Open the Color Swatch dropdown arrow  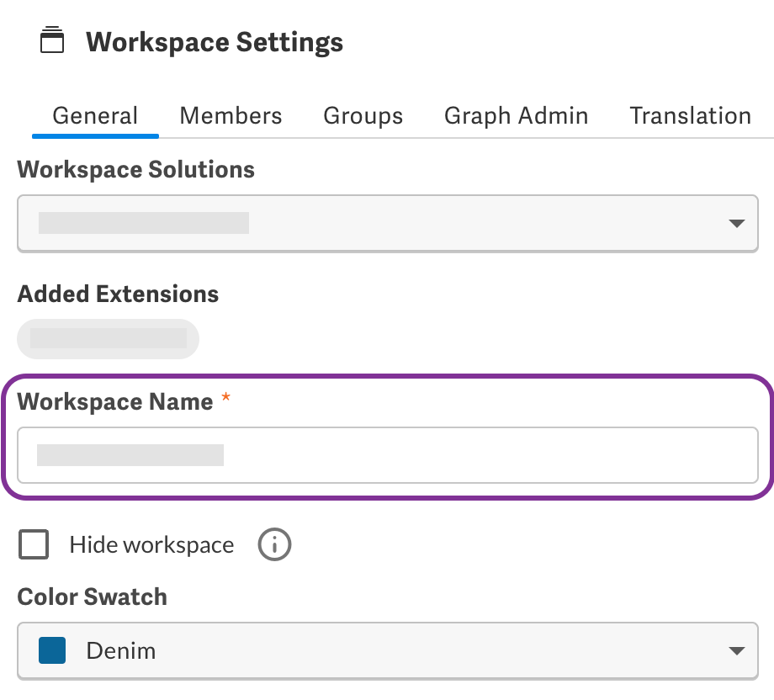pos(736,651)
